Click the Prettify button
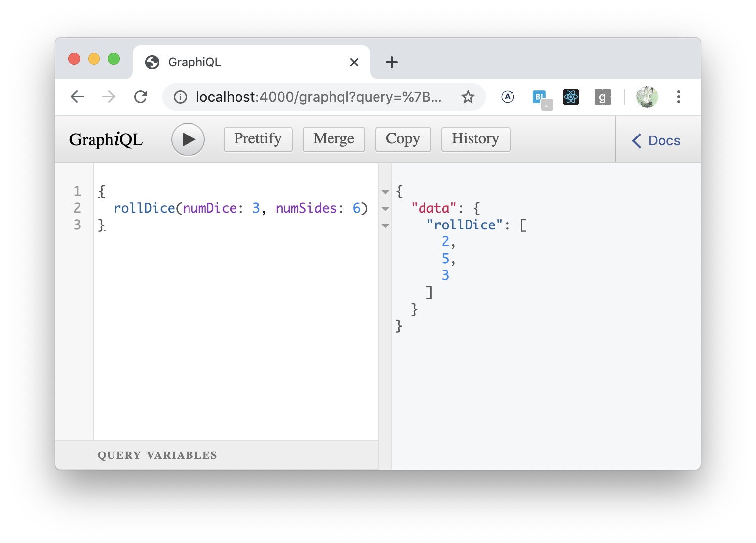The width and height of the screenshot is (756, 543). point(258,139)
